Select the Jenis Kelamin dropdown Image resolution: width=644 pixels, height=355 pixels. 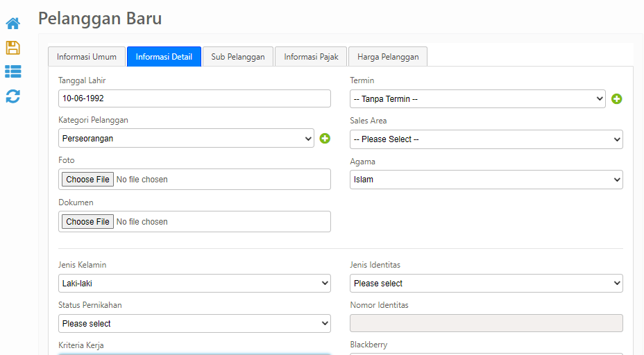(194, 284)
